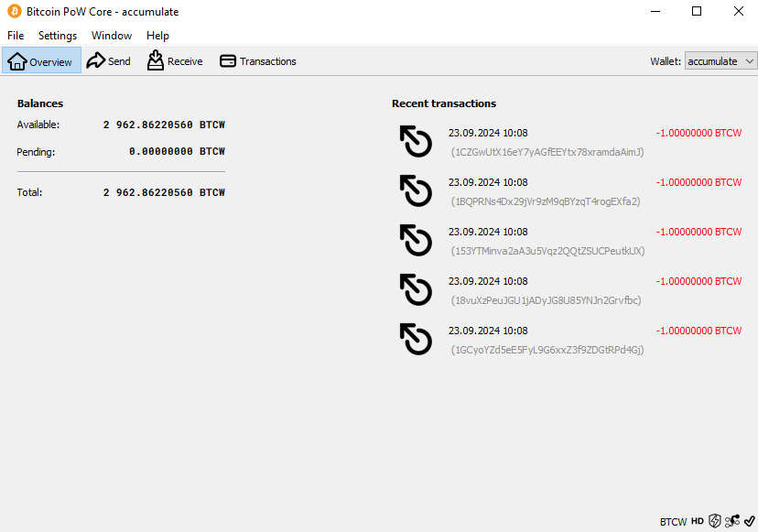Open the Help menu

point(157,36)
